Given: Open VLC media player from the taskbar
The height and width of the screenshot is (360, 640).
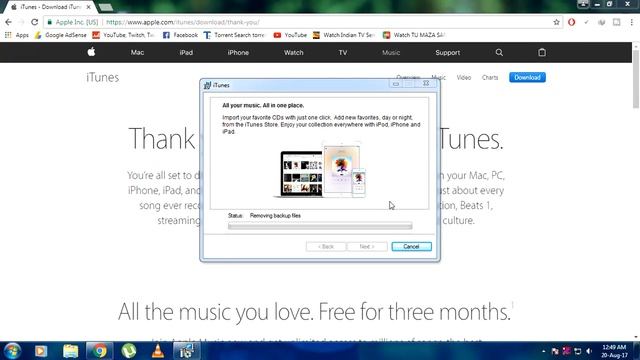Looking at the screenshot, I should pyautogui.click(x=158, y=351).
